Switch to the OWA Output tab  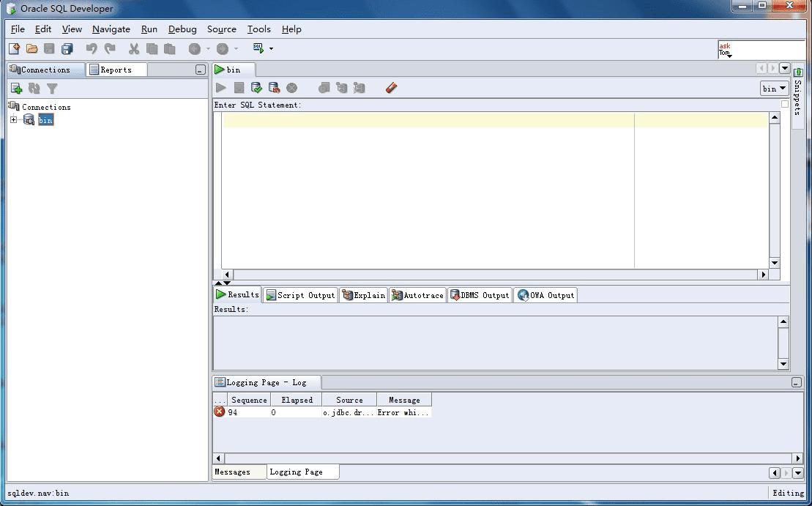(545, 295)
